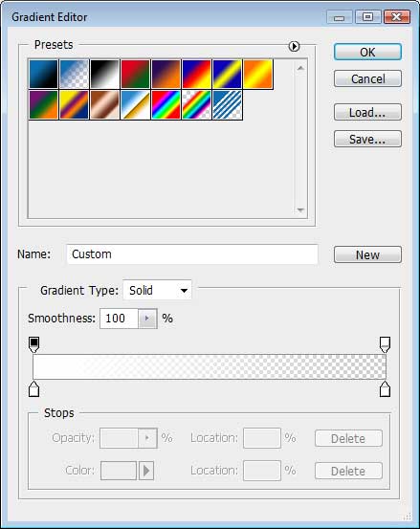
Task: Select the left white color stop
Action: coord(33,389)
